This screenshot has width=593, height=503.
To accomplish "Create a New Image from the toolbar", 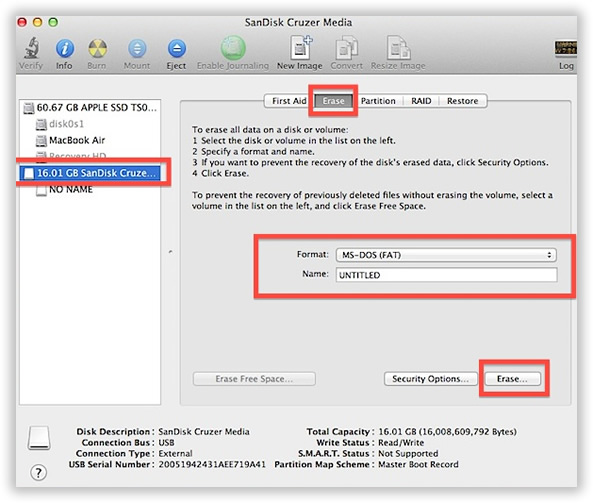I will point(300,48).
